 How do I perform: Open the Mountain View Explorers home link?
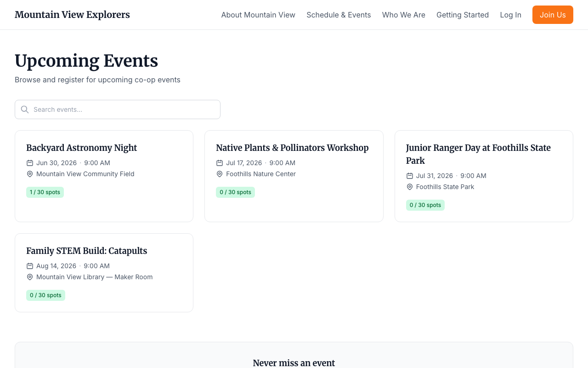tap(72, 15)
